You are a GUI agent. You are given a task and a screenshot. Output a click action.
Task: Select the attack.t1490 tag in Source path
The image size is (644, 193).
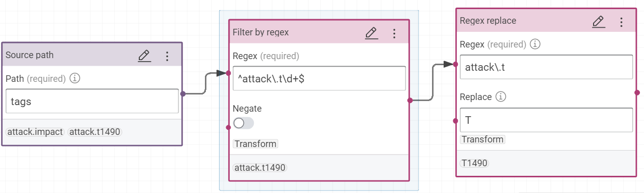[x=94, y=132]
